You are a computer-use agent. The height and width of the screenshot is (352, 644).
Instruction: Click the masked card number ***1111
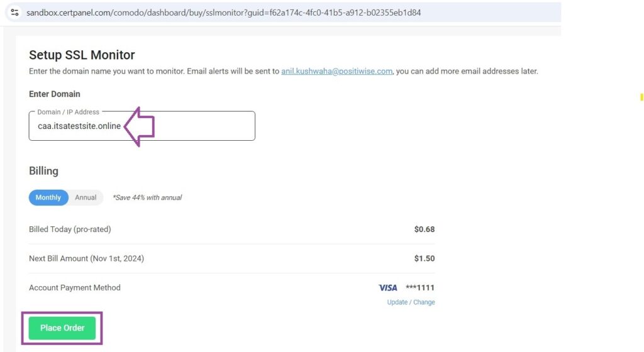[419, 288]
